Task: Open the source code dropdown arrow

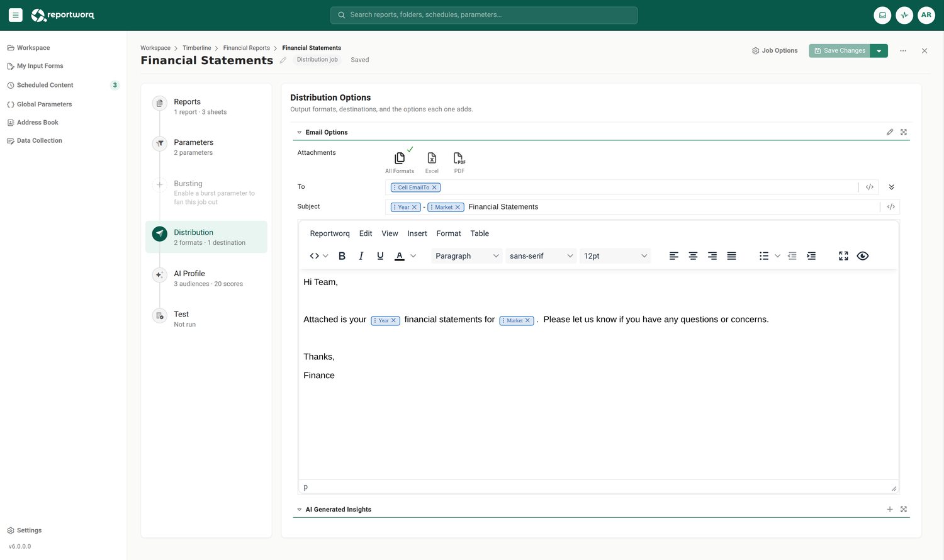Action: click(x=325, y=256)
